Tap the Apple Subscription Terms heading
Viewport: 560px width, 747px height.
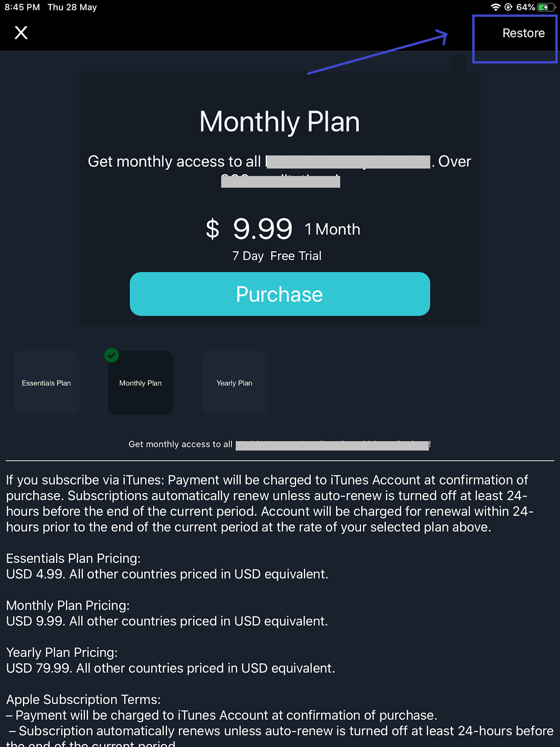point(84,699)
